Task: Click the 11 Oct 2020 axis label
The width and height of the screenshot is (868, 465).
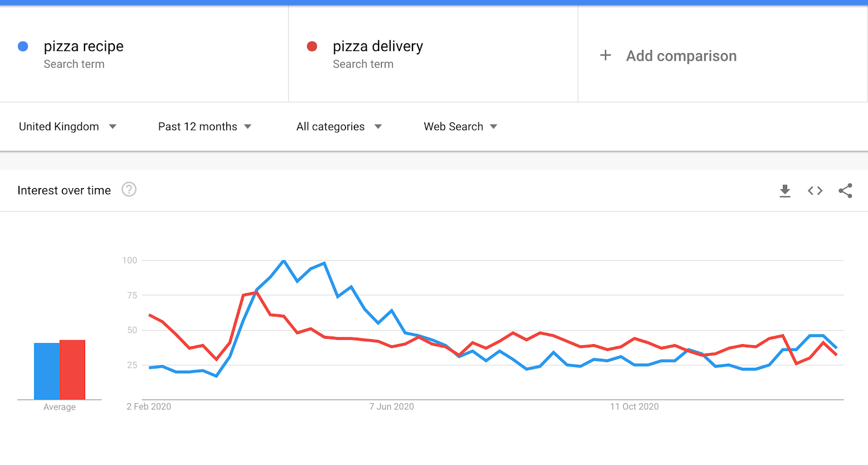Action: click(x=634, y=406)
